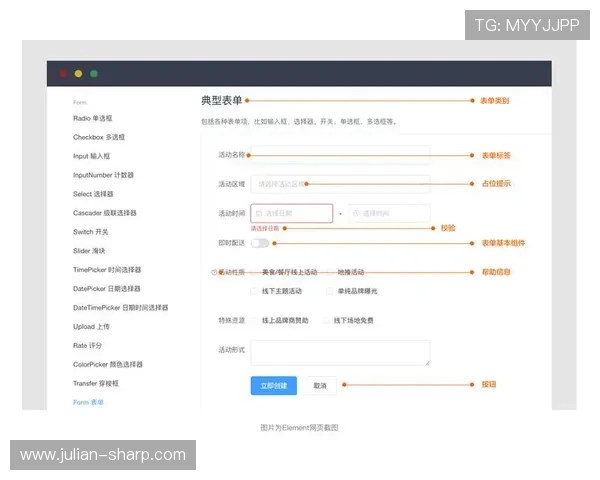This screenshot has height=480, width=600.
Task: Focus the 活动名称 input field
Action: click(x=340, y=155)
